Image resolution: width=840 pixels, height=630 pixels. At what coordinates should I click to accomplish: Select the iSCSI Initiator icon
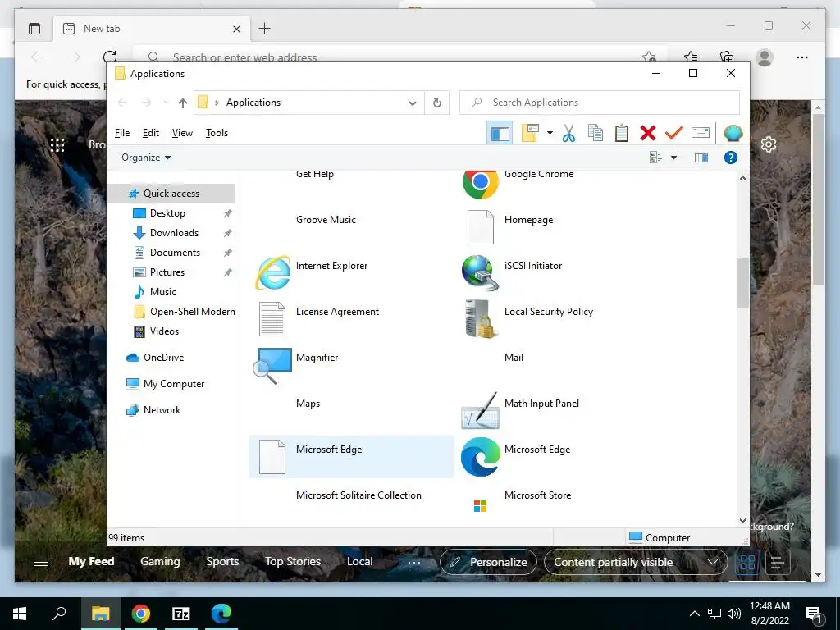tap(480, 272)
